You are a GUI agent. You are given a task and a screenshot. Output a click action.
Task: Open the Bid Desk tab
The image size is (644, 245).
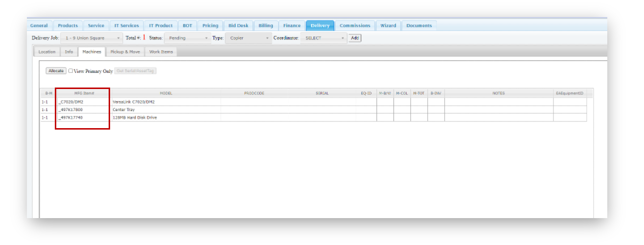pos(238,26)
